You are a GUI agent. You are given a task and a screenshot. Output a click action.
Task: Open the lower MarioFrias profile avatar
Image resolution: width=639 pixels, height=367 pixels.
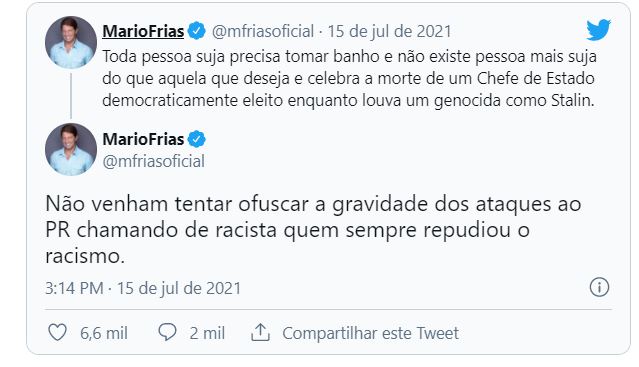pyautogui.click(x=71, y=149)
